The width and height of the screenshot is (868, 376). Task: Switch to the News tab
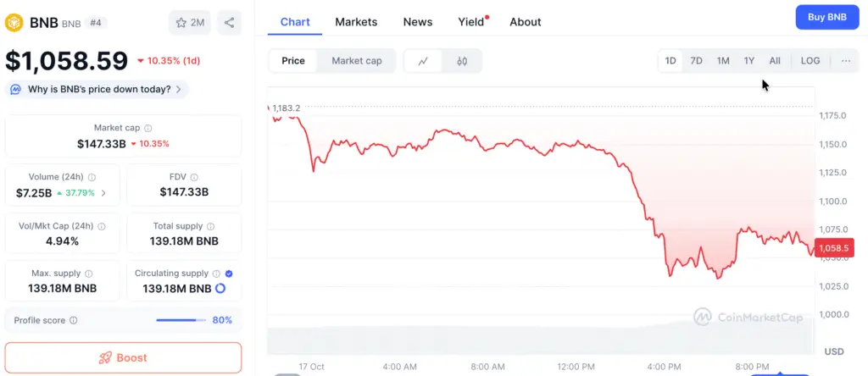[x=418, y=22]
